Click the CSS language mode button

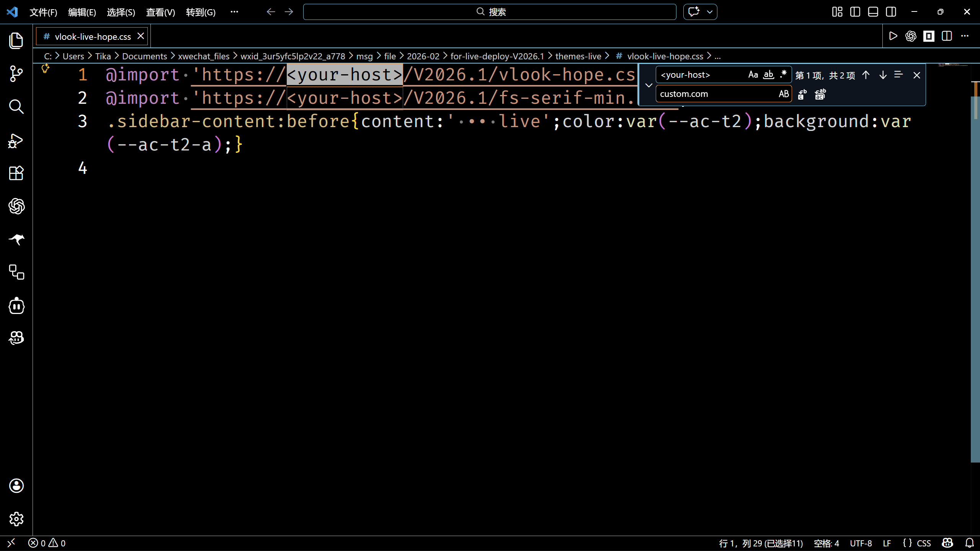pyautogui.click(x=923, y=543)
